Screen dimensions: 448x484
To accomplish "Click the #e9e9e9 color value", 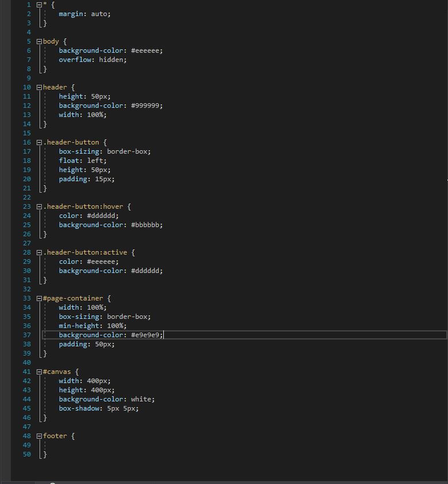I will tap(145, 335).
